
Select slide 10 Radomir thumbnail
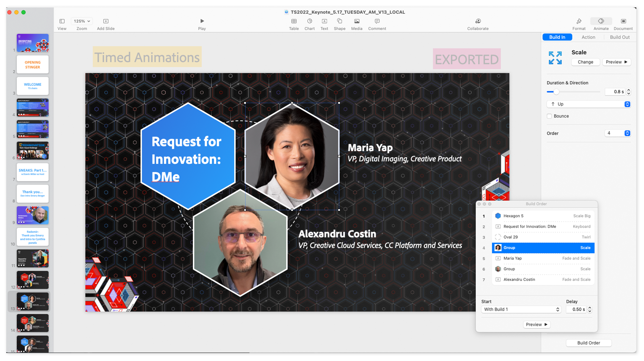(33, 237)
